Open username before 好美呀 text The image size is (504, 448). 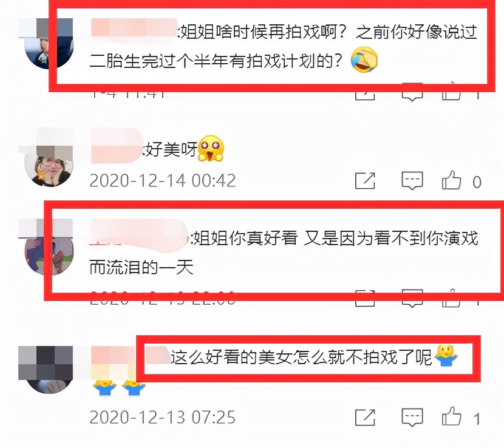click(117, 146)
